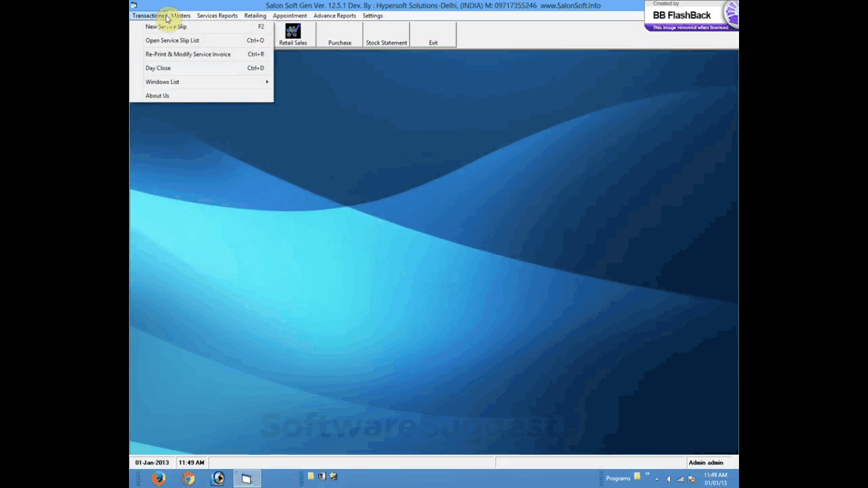Viewport: 868px width, 488px height.
Task: Close the Transactions menu
Action: (x=148, y=16)
